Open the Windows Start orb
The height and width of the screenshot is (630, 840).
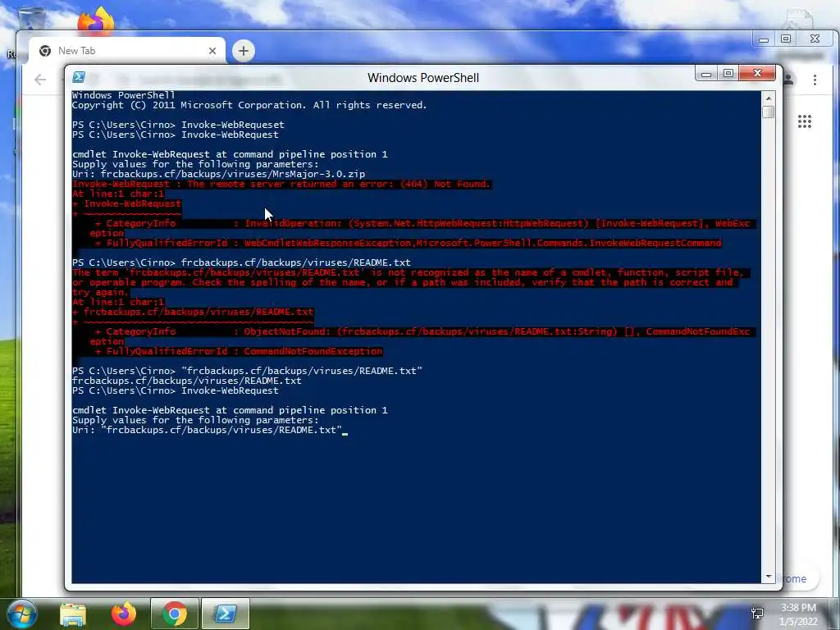(21, 614)
